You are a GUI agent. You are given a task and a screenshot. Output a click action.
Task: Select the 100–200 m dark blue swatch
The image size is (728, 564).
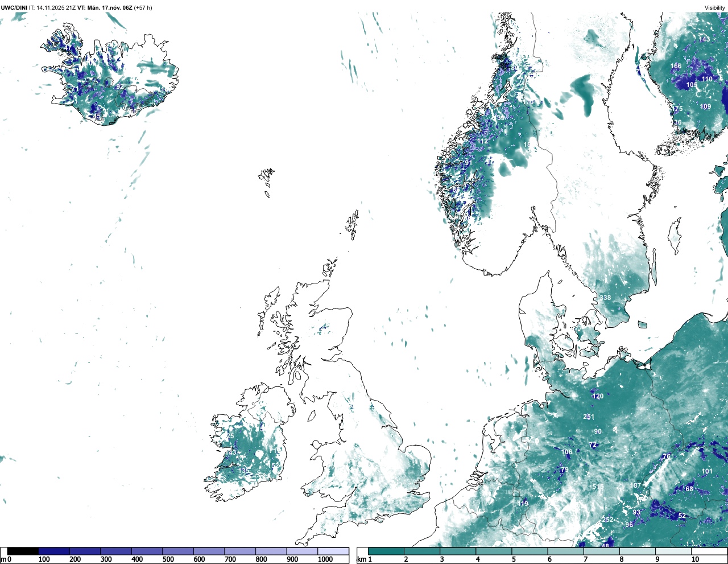[x=54, y=551]
